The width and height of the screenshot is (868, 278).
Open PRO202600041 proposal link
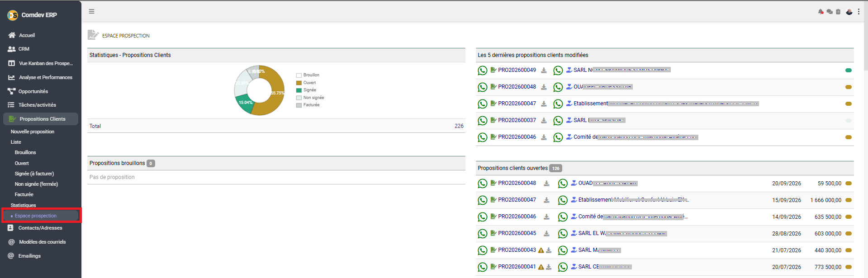517,267
